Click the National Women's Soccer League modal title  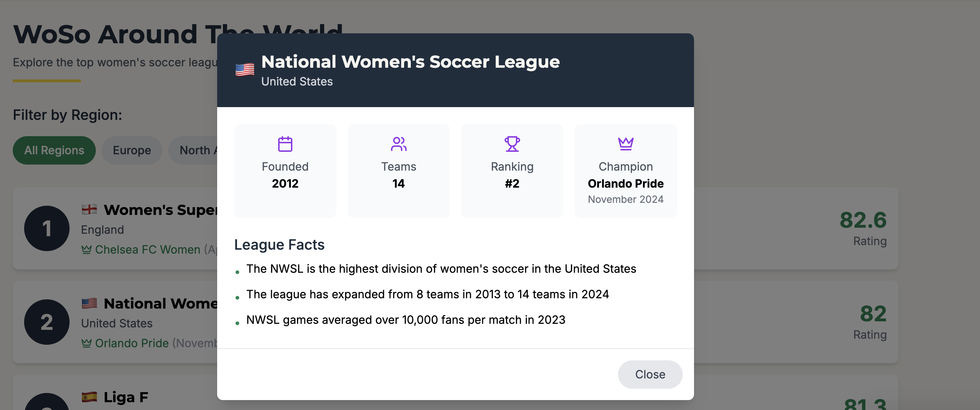[x=410, y=62]
